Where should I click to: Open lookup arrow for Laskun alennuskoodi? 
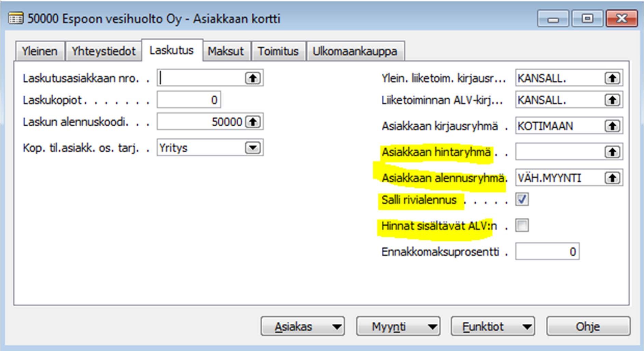(253, 122)
